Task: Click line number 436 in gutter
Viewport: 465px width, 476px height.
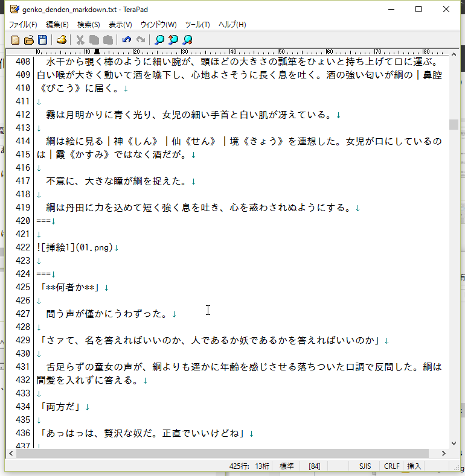Action: (23, 433)
